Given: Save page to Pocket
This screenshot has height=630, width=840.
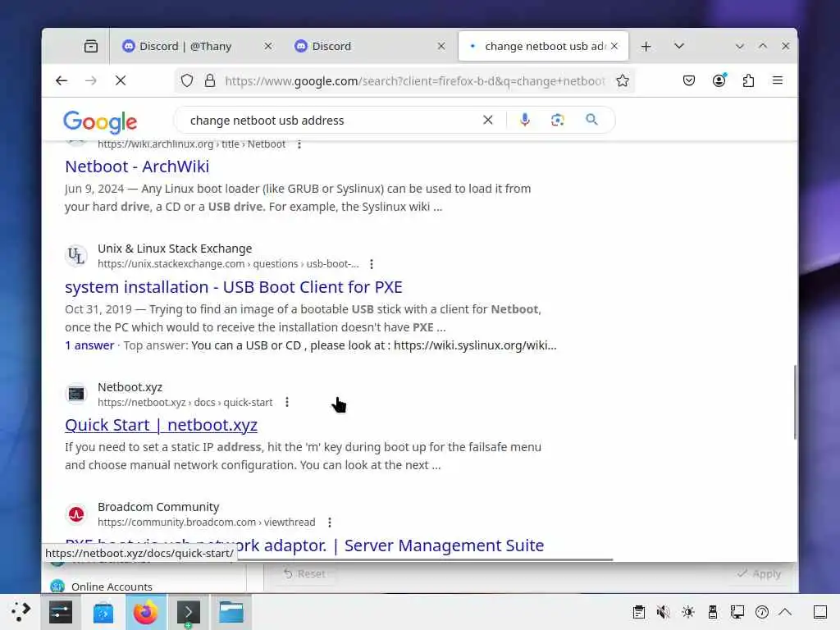Looking at the screenshot, I should [x=689, y=80].
